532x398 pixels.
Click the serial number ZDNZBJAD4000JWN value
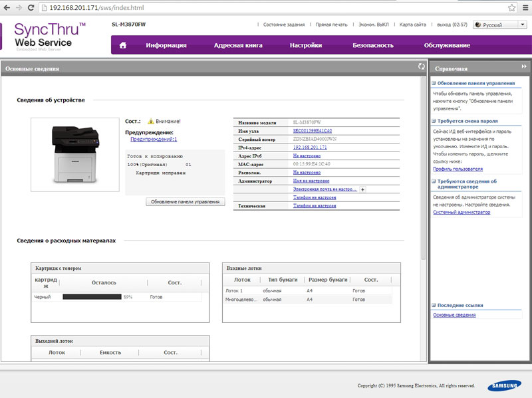[x=315, y=139]
